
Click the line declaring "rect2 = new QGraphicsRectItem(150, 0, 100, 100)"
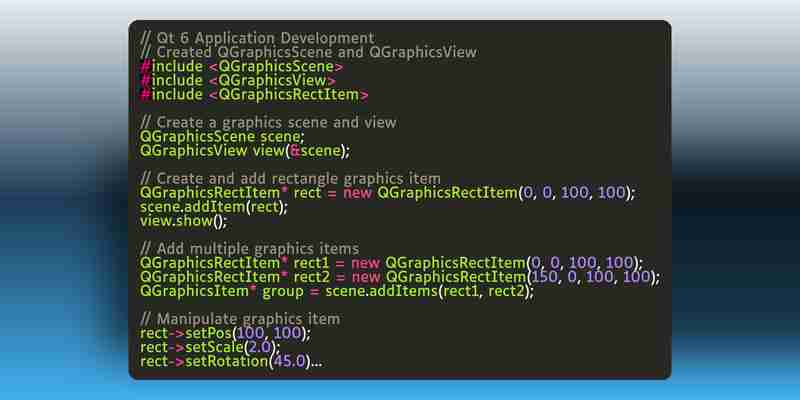pos(400,278)
